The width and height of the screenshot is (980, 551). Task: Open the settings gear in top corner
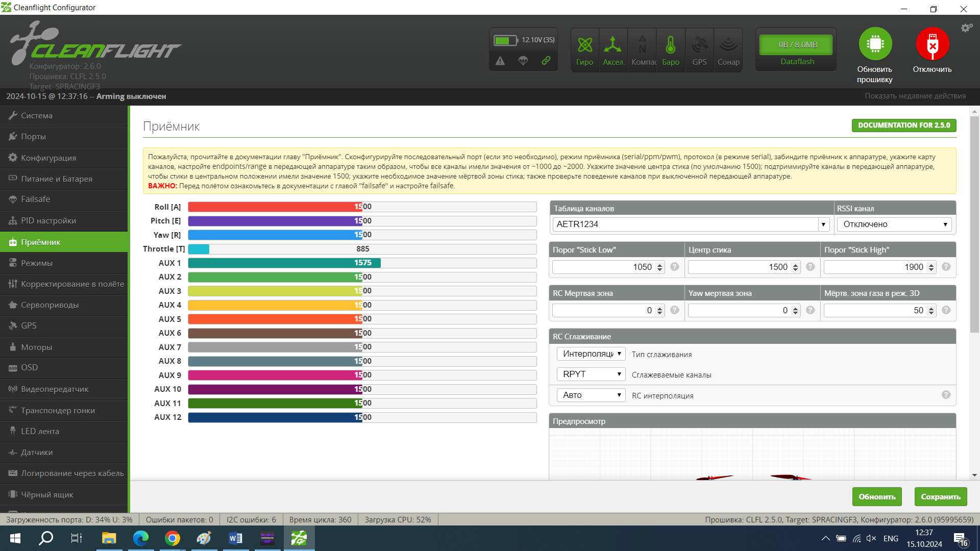coord(966,28)
